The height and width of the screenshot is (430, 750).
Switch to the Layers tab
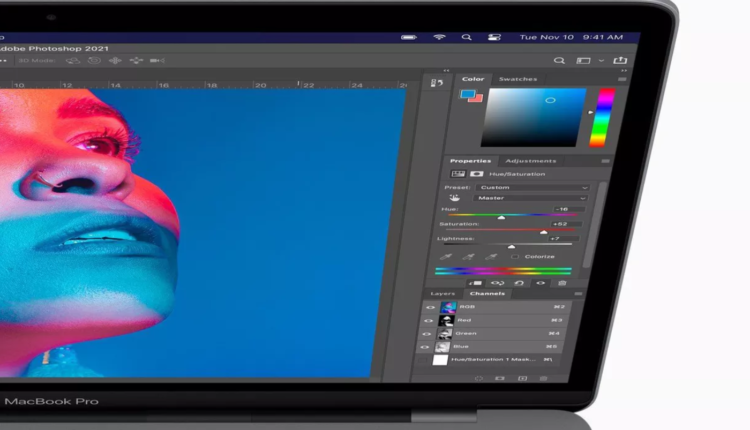click(x=442, y=294)
